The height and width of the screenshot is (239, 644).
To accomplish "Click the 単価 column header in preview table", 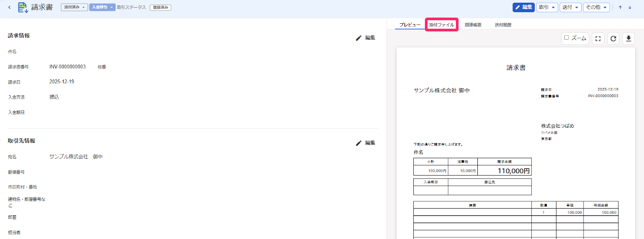I will pyautogui.click(x=570, y=205).
